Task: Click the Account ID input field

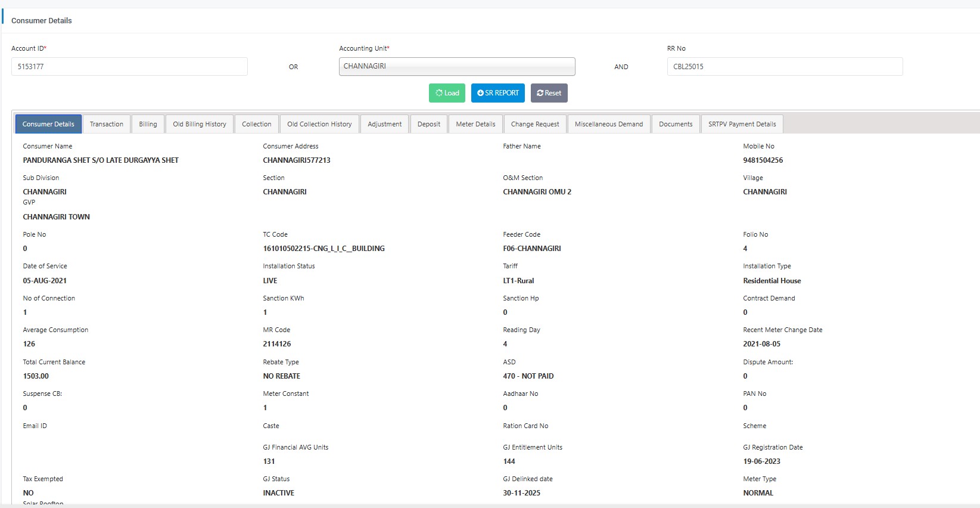Action: [129, 66]
